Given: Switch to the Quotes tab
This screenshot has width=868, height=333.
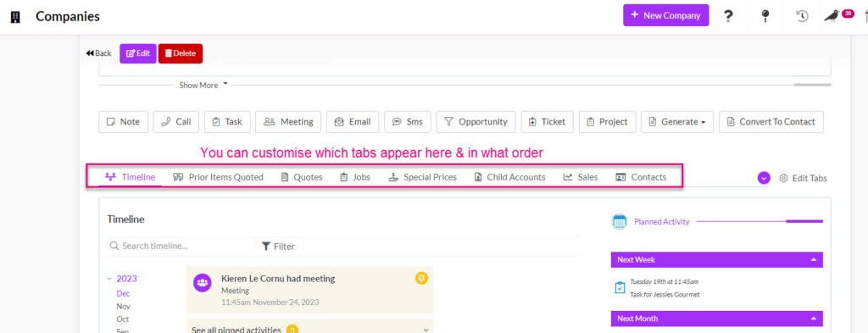Looking at the screenshot, I should pyautogui.click(x=302, y=178).
